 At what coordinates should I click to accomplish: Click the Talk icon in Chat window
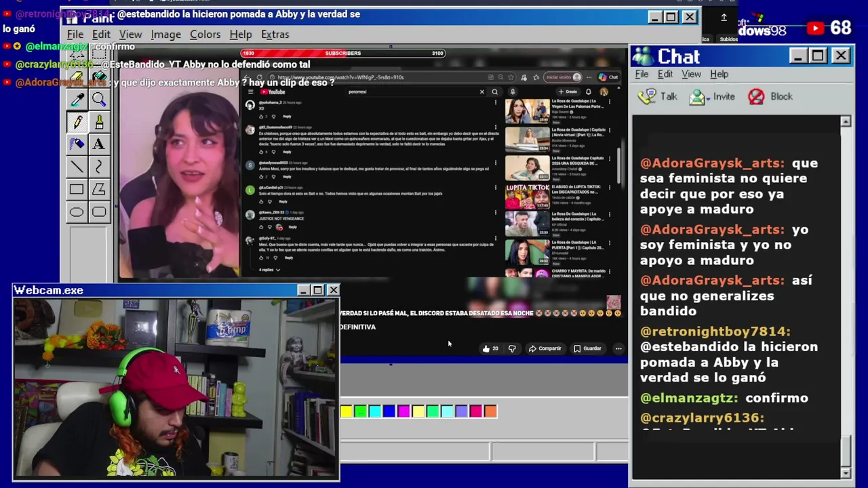(x=648, y=97)
